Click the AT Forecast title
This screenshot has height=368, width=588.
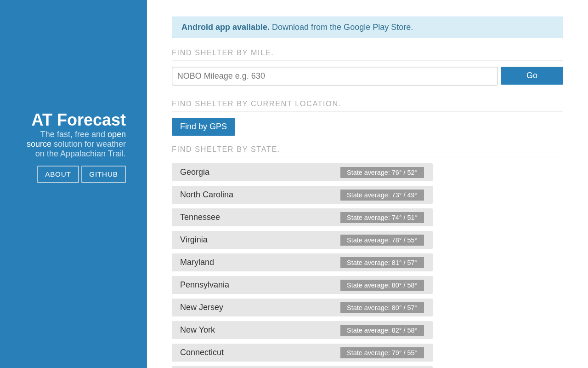click(x=79, y=120)
